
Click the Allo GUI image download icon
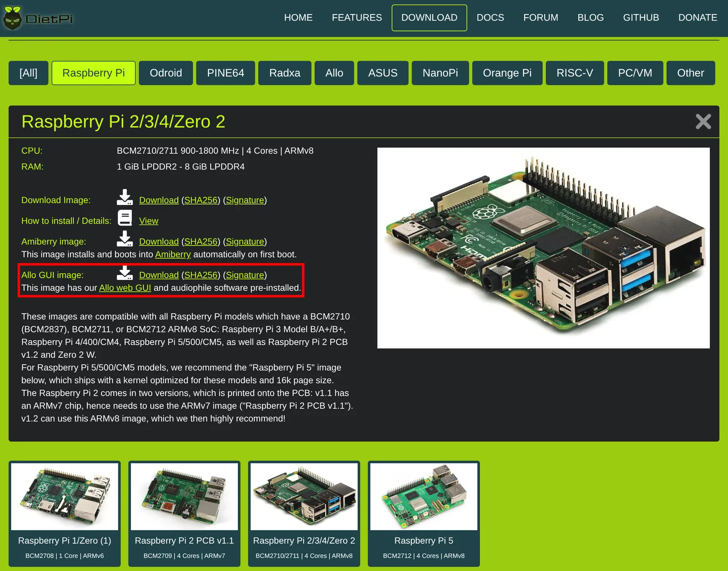coord(125,273)
